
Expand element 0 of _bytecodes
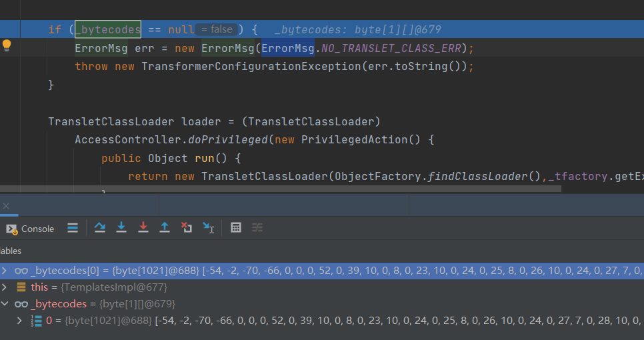(x=19, y=320)
